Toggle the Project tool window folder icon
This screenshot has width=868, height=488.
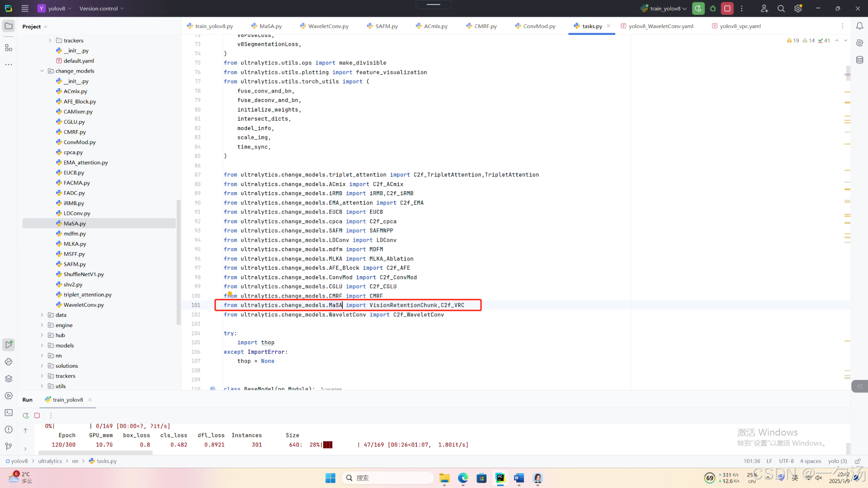tap(9, 26)
